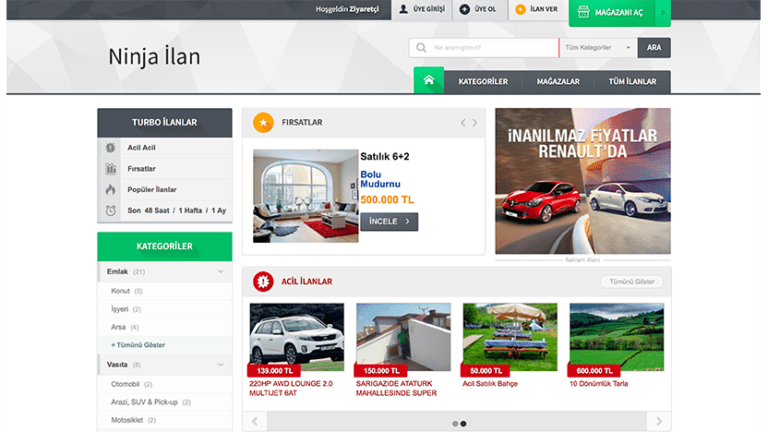Open Motosiklet (2) subcategory
The image size is (768, 432).
(133, 420)
